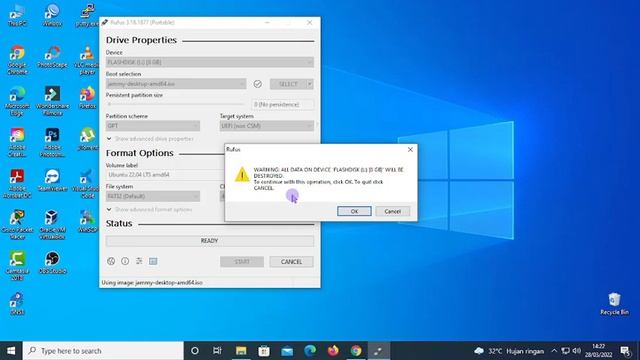
Task: Click Cancel in the Rufus warning dialog
Action: click(392, 211)
